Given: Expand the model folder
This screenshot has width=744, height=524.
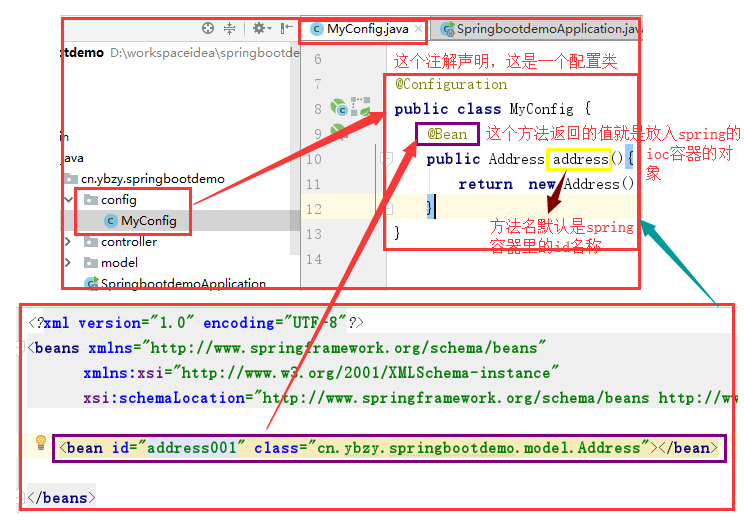Looking at the screenshot, I should 68,263.
